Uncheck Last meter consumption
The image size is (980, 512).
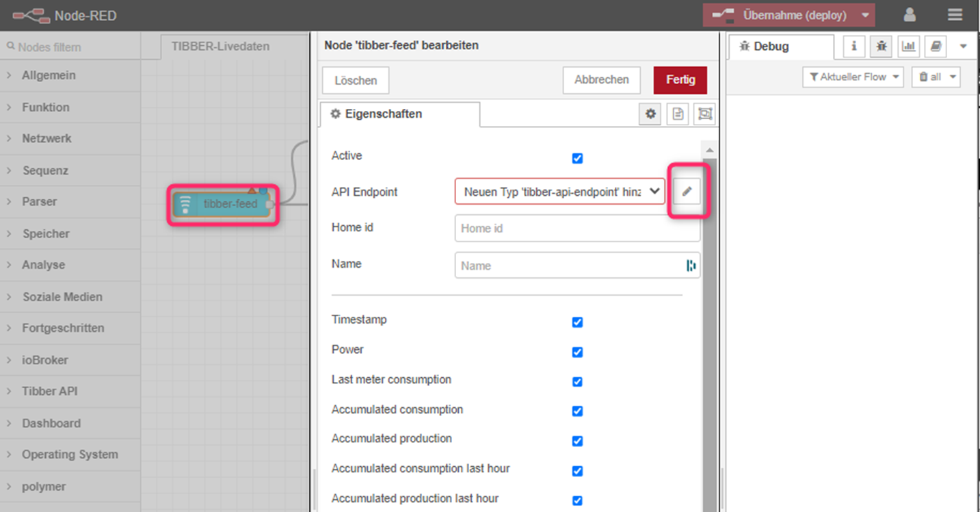coord(577,382)
